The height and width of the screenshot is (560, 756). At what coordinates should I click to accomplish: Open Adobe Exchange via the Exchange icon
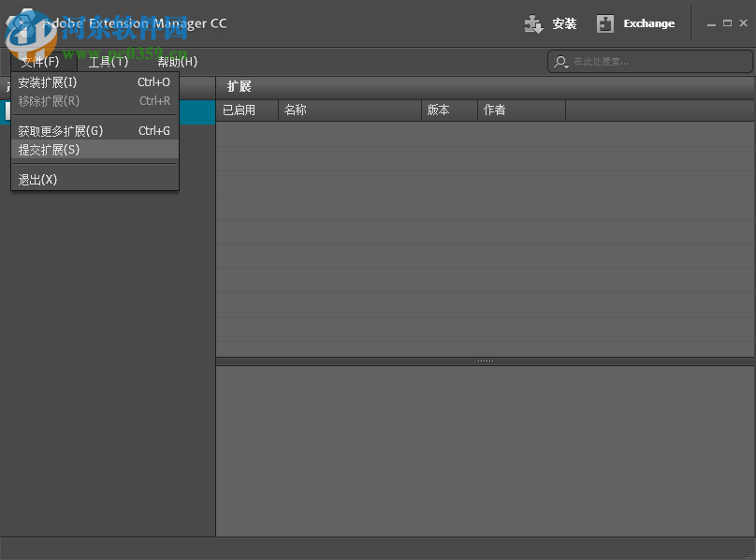(606, 23)
